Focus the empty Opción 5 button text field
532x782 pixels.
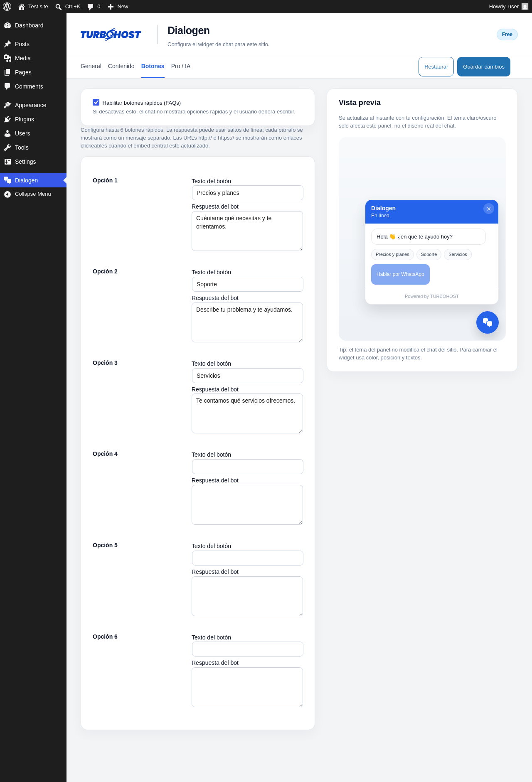point(248,558)
